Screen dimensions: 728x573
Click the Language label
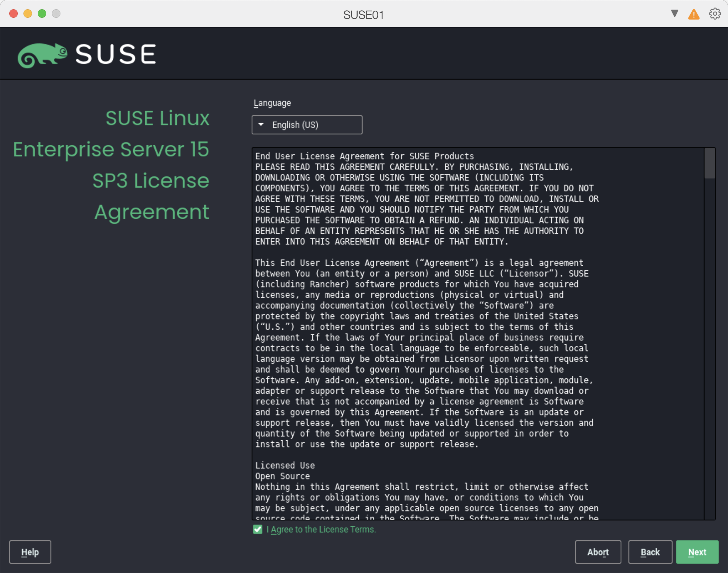pos(272,103)
